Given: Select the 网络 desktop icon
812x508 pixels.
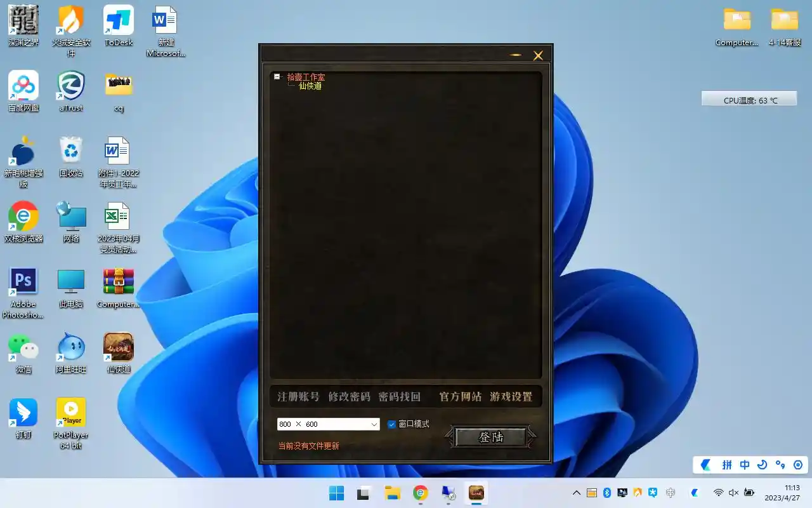Looking at the screenshot, I should click(x=71, y=222).
